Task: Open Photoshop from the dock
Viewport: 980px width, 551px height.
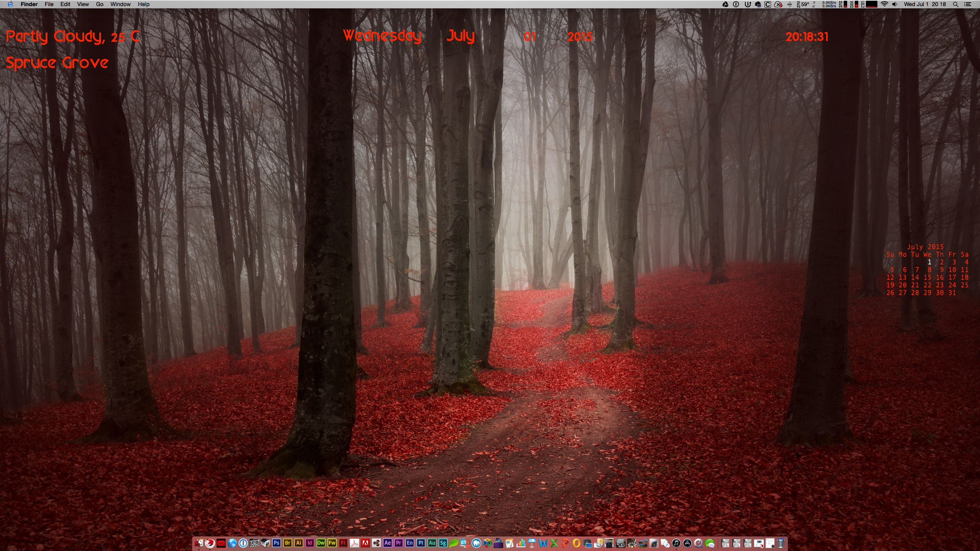Action: coord(276,543)
